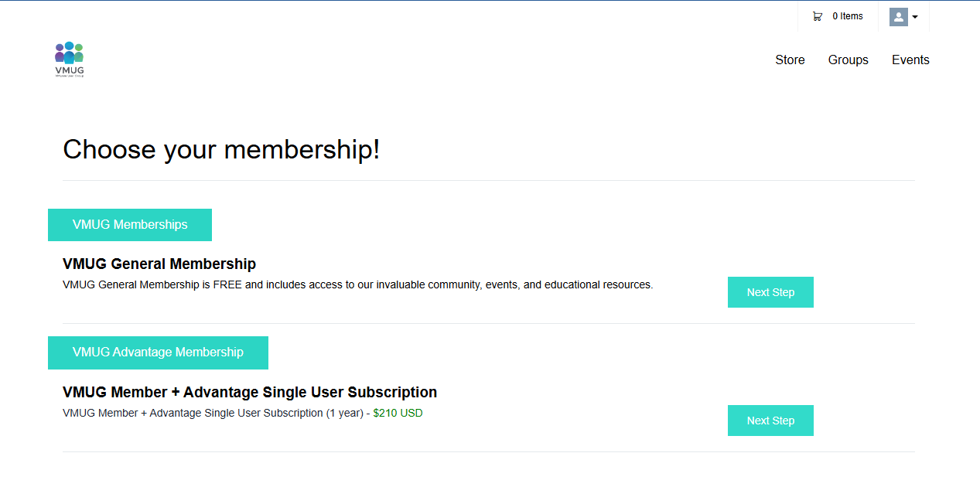Click the VMUG wordmark under the logo
The height and width of the screenshot is (487, 980).
coord(70,70)
